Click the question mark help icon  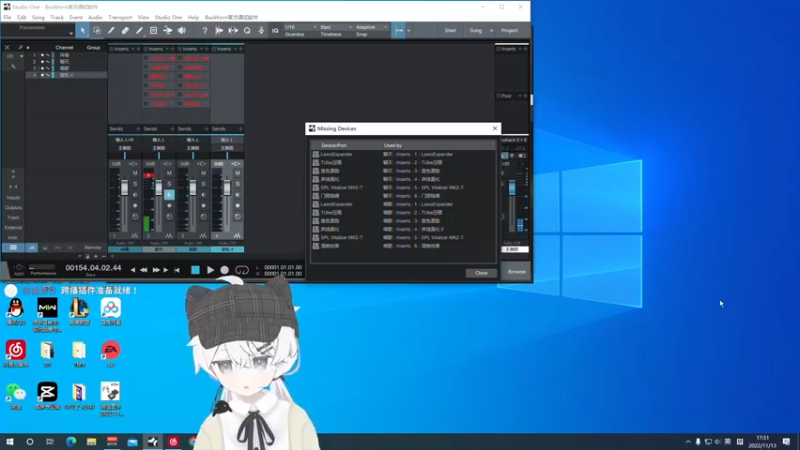point(205,31)
